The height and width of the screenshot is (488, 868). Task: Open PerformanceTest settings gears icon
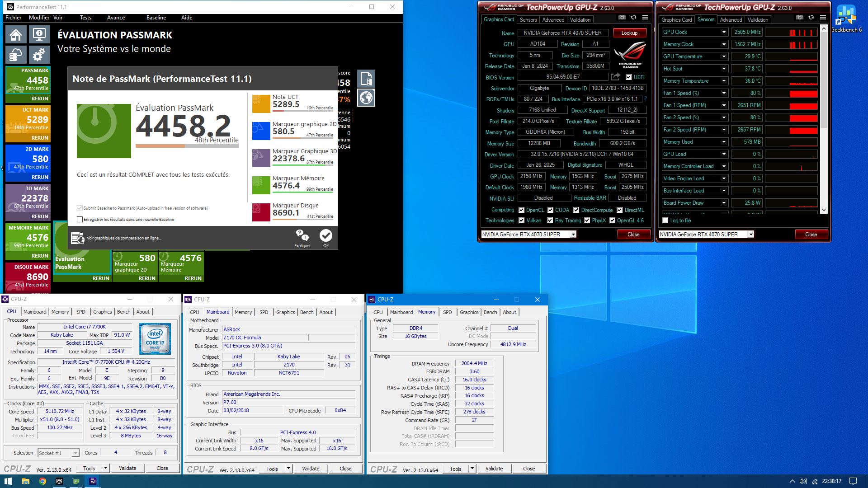(x=39, y=55)
